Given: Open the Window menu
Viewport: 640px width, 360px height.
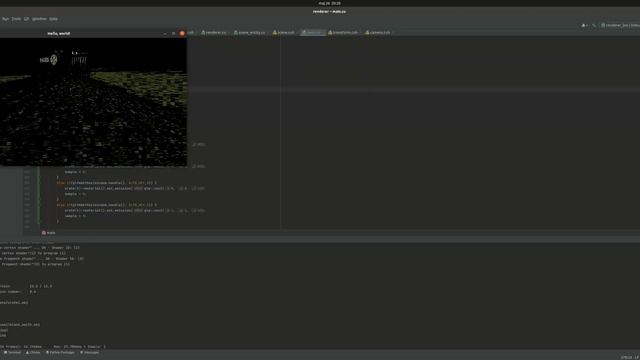Looking at the screenshot, I should (39, 19).
